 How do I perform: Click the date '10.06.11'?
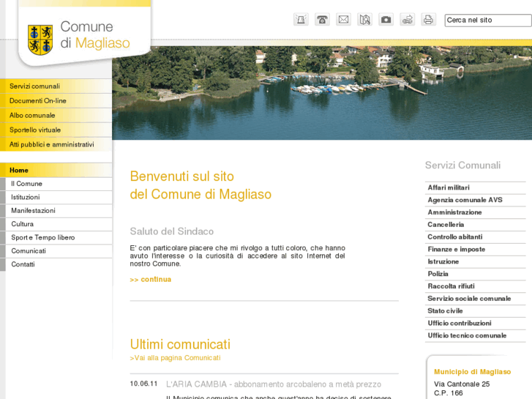143,384
